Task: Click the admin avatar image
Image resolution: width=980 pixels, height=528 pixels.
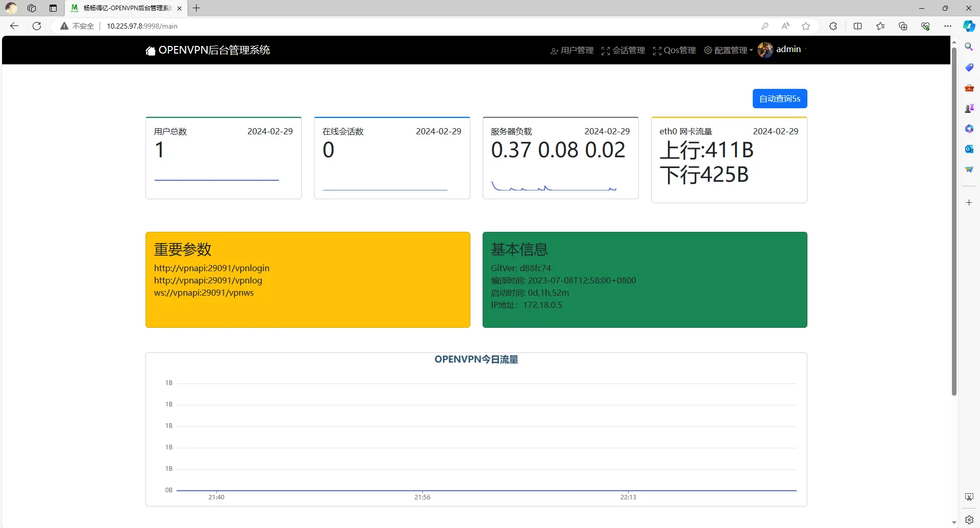Action: tap(765, 50)
